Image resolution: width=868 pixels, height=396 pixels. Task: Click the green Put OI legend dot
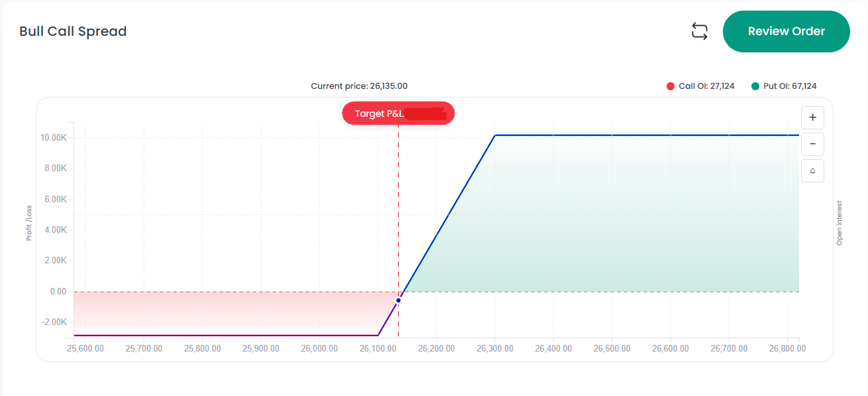755,86
